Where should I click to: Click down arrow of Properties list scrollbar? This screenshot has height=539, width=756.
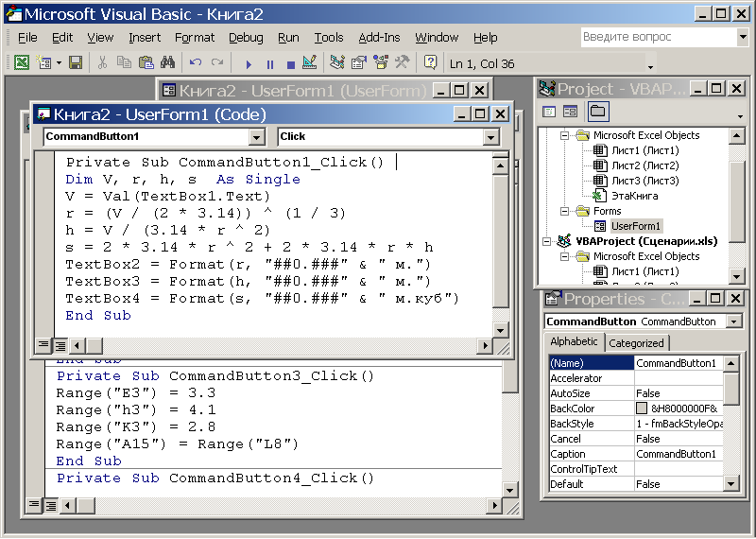point(730,483)
